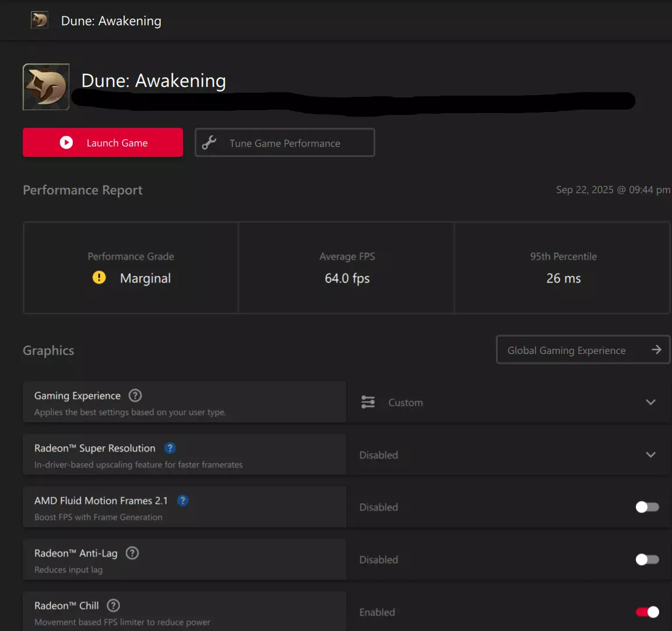Open help for Gaming Experience
Screen dimensions: 672x631
(x=135, y=395)
